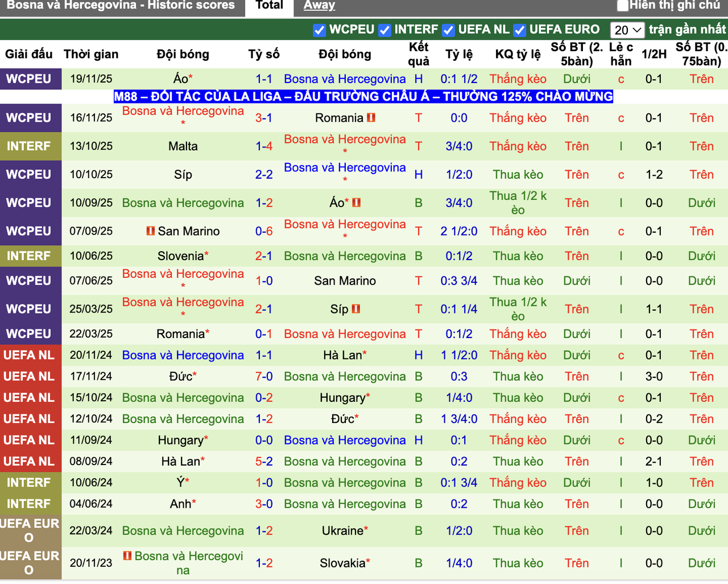728x584 pixels.
Task: Click the Thua 1/2 kèo result on 10/09/25
Action: 518,203
